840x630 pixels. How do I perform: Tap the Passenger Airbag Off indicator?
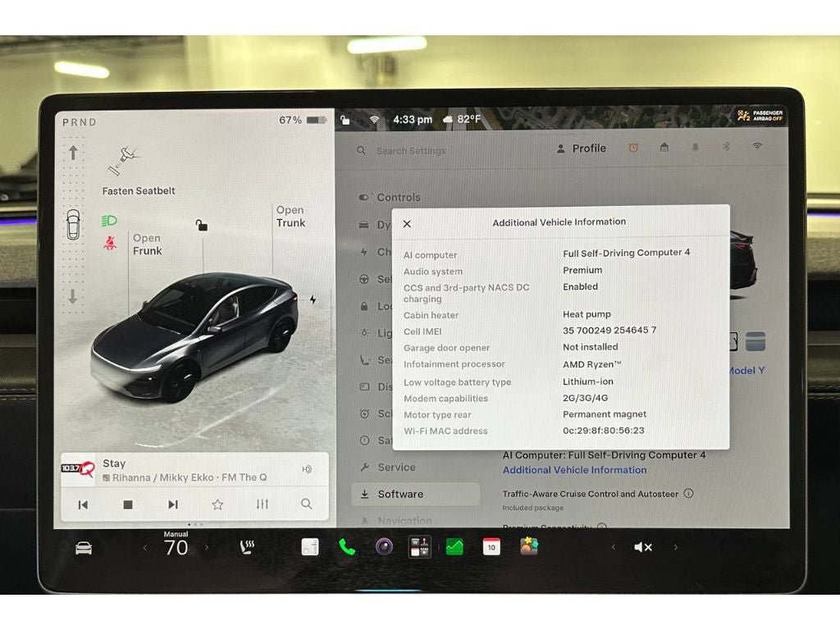760,115
